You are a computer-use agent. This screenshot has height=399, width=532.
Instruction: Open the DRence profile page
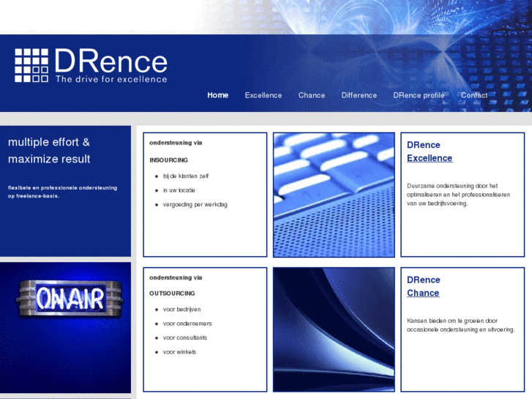[419, 95]
